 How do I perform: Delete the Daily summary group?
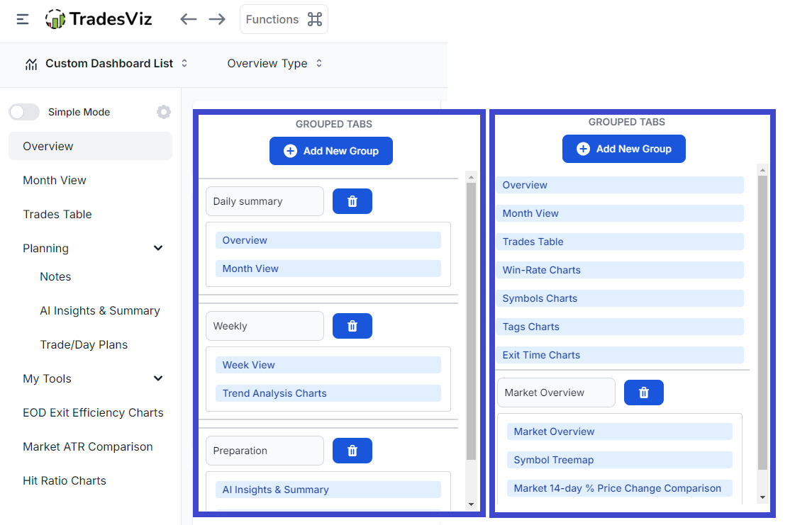point(352,201)
